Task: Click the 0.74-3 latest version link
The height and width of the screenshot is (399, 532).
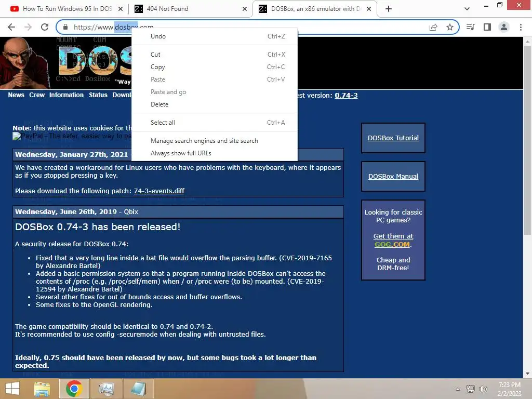Action: coord(346,96)
